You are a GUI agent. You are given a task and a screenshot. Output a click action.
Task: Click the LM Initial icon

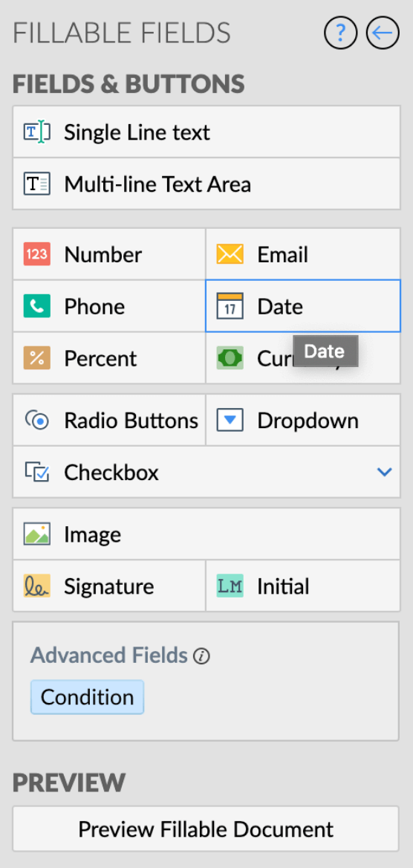(230, 586)
